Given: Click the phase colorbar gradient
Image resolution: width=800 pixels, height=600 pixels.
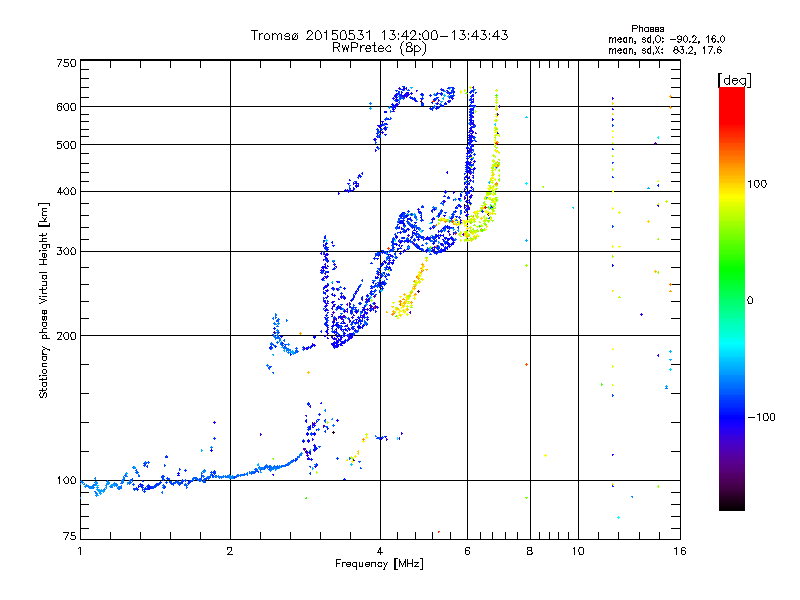Looking at the screenshot, I should pyautogui.click(x=732, y=298).
